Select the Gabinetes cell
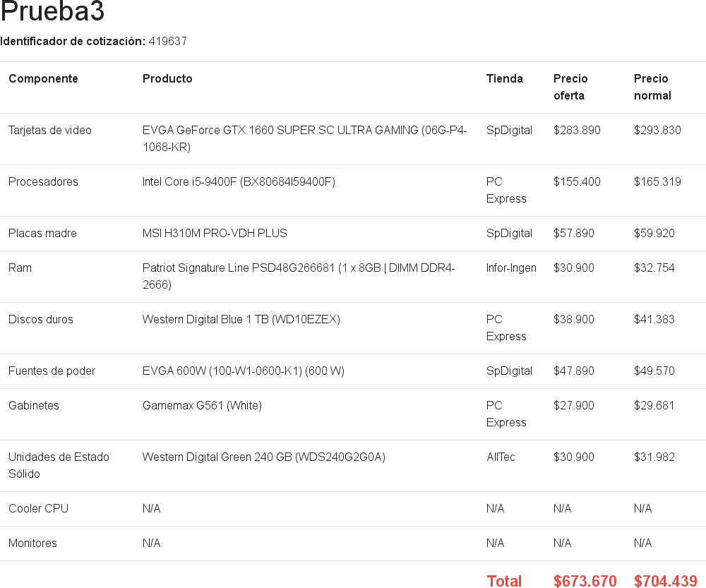706x588 pixels. [x=34, y=406]
